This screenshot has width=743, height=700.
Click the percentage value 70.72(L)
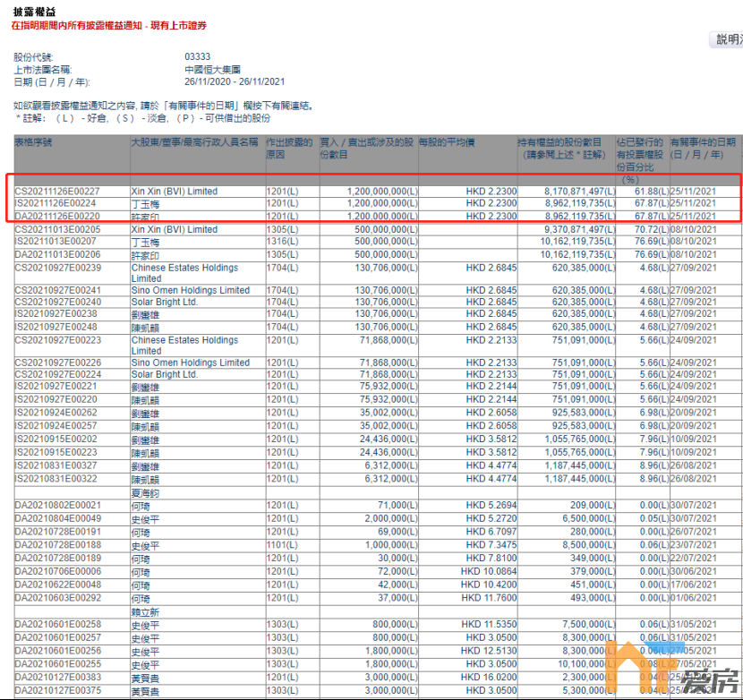tap(652, 229)
